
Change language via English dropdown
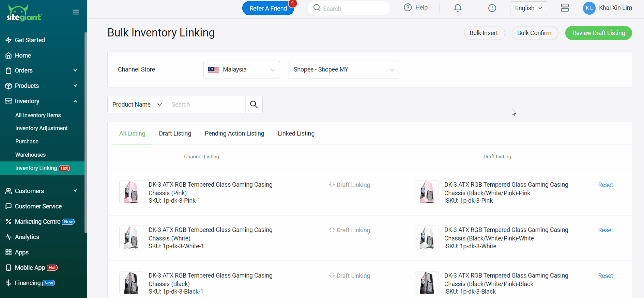click(528, 8)
